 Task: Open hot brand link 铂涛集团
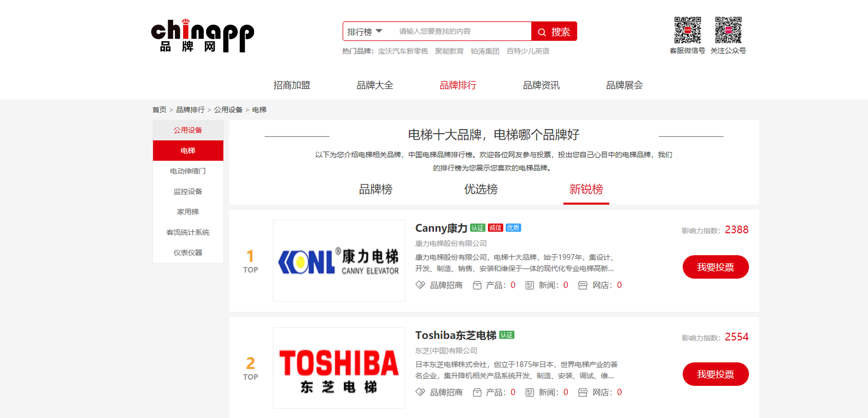(x=485, y=51)
